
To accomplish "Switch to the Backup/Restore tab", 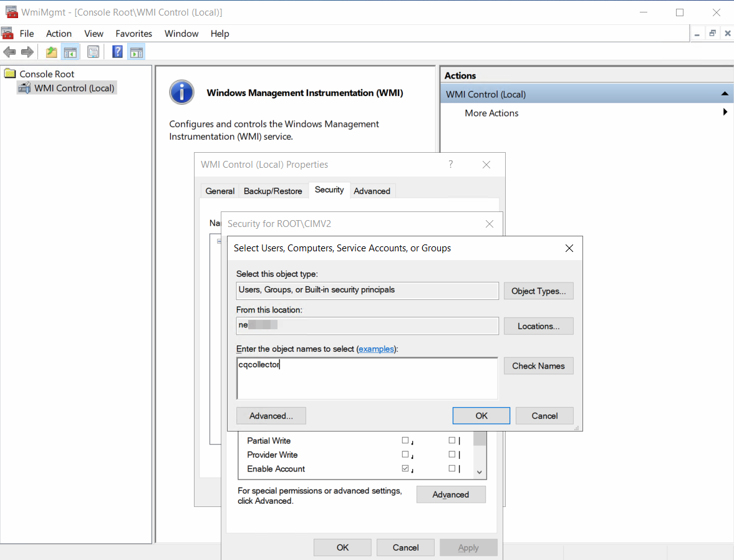I will (273, 191).
